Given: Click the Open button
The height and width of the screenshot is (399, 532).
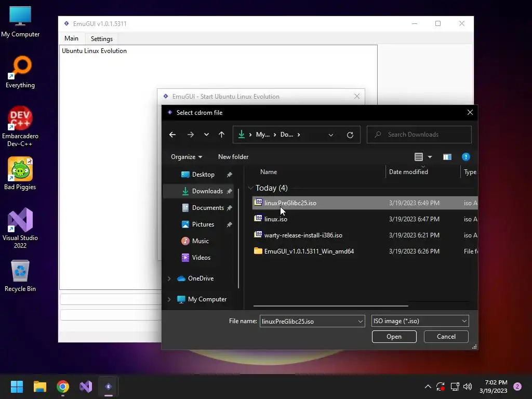Looking at the screenshot, I should coord(394,337).
